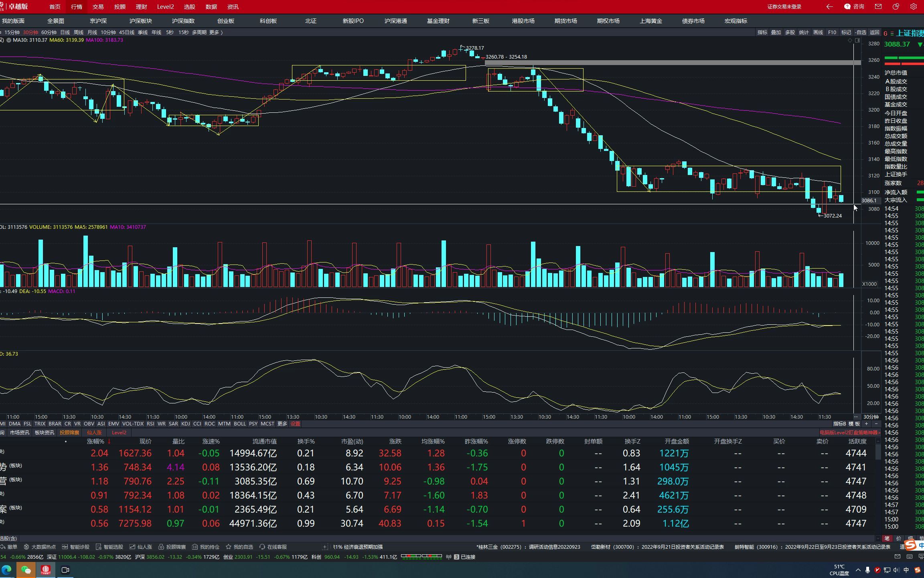Click the plus zoom button beside 模板
The image size is (924, 578).
tap(866, 423)
